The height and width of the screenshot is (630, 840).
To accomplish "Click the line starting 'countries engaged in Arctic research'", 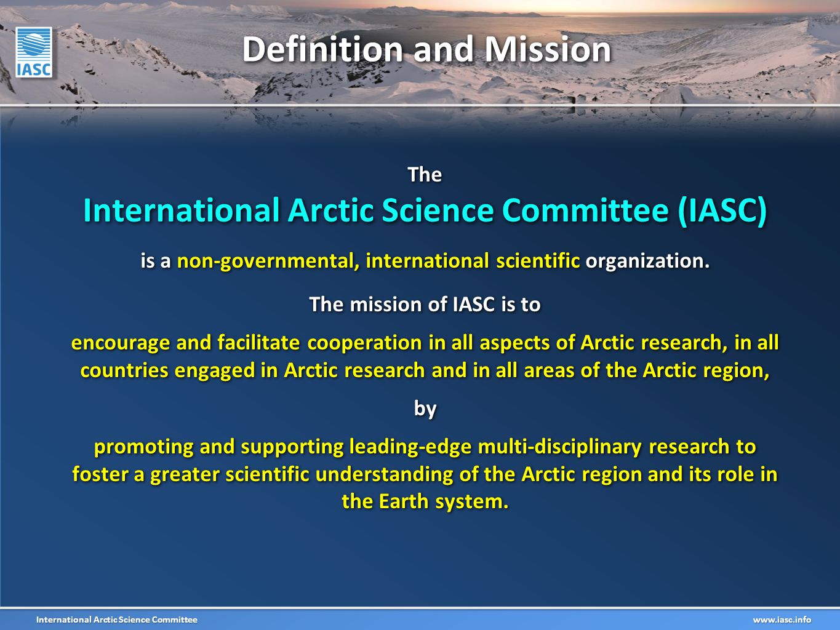I will [425, 370].
